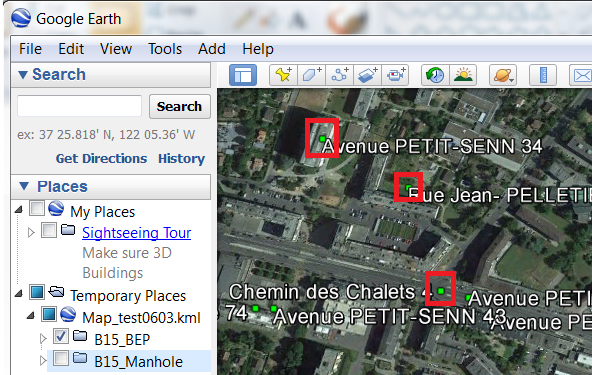Add a placemark with the pushpin icon
The image size is (592, 375).
coord(284,75)
